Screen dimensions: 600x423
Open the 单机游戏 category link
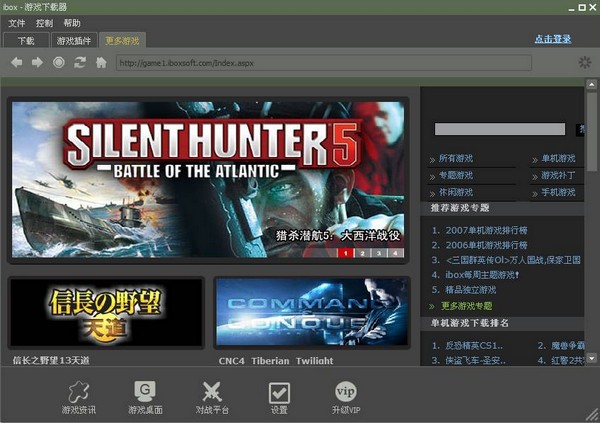pos(558,158)
